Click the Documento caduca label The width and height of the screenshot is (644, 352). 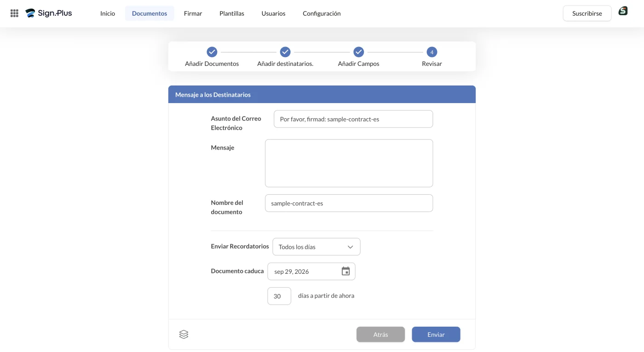click(237, 271)
